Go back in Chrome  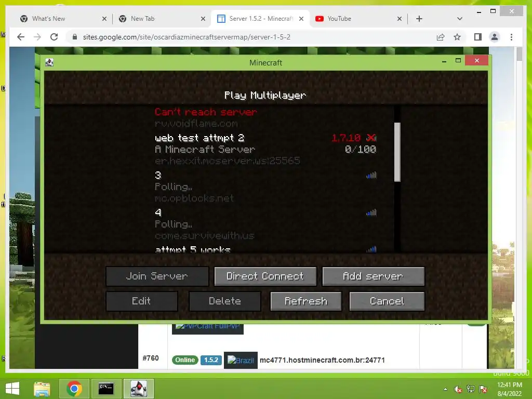coord(21,37)
